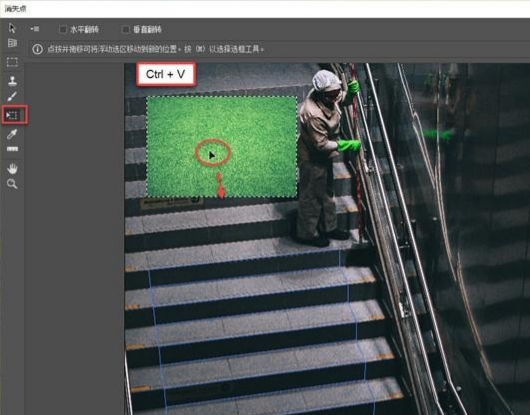530x415 pixels.
Task: Select the Transform tool
Action: (12, 116)
